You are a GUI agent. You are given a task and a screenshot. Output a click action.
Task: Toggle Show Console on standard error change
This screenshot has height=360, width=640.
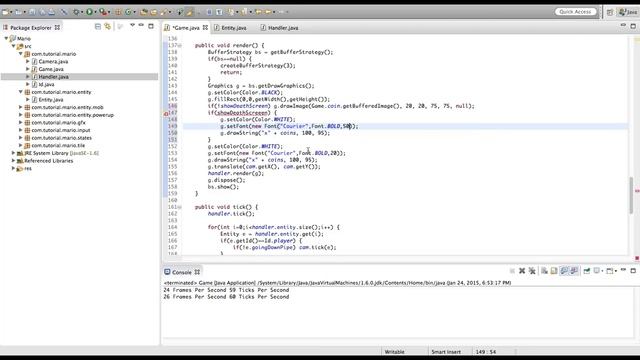pos(574,271)
